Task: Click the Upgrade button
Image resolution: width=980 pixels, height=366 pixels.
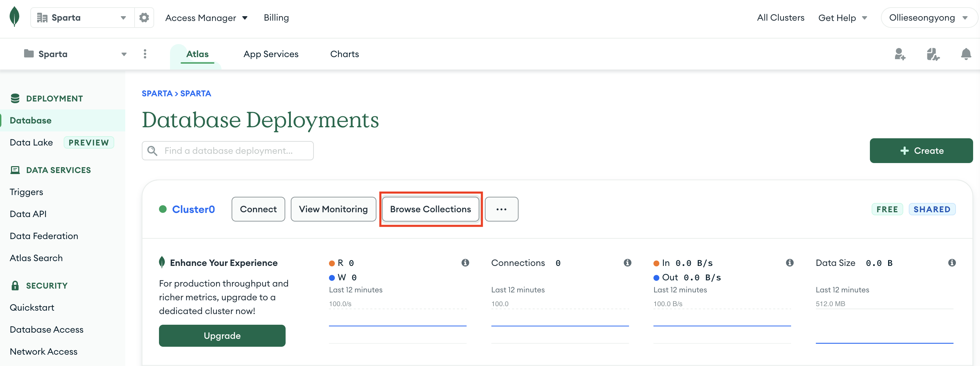Action: (222, 336)
